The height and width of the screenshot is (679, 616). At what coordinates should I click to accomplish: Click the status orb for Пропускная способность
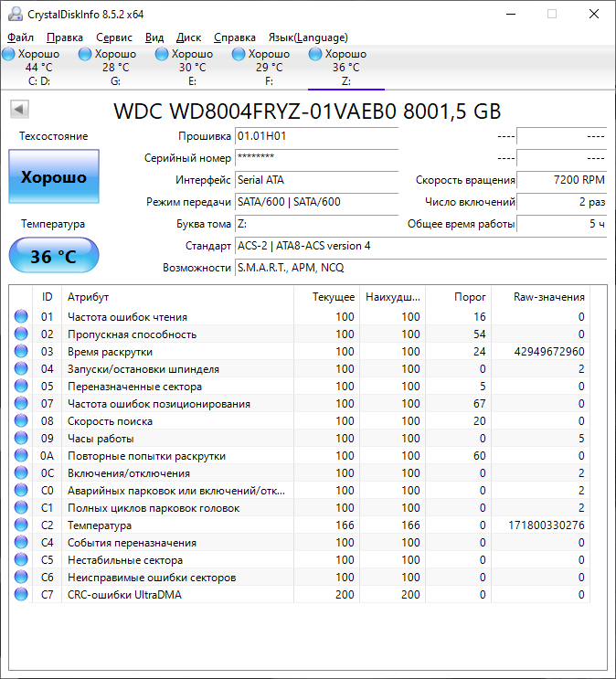21,334
